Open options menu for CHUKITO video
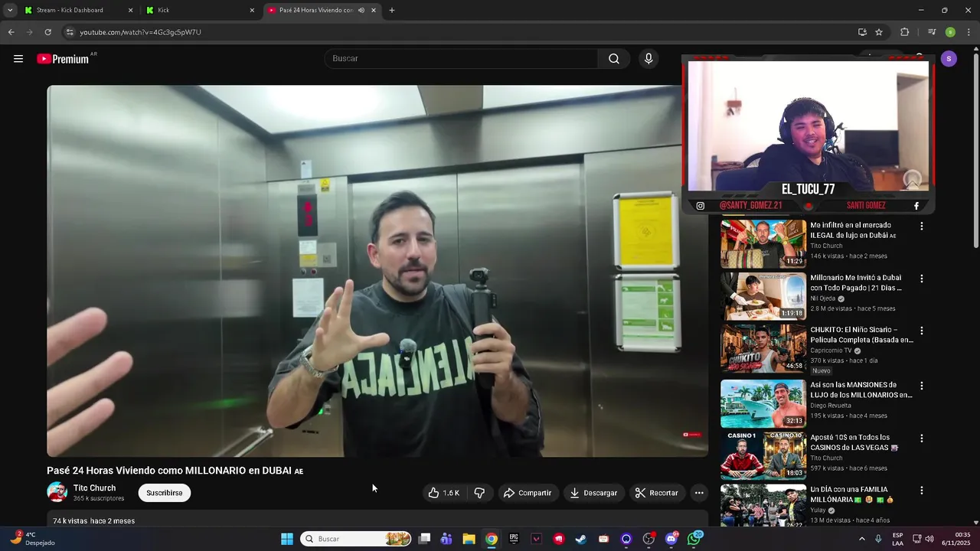This screenshot has height=551, width=980. (922, 331)
